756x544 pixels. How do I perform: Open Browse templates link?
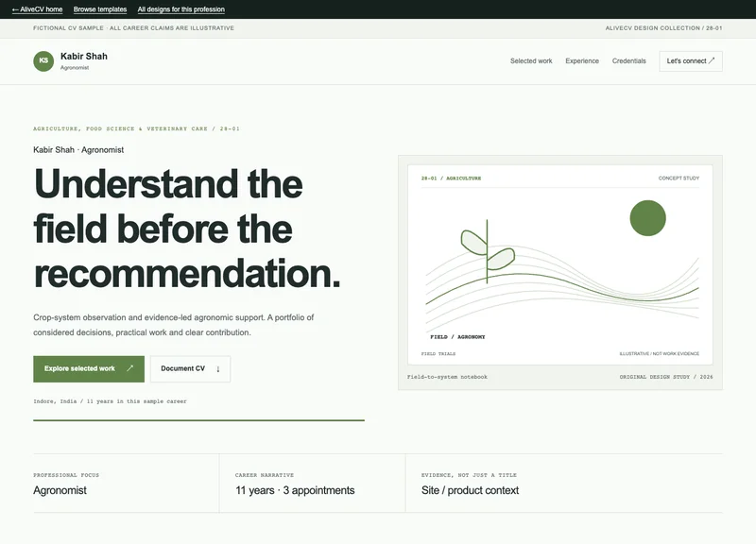(x=100, y=9)
